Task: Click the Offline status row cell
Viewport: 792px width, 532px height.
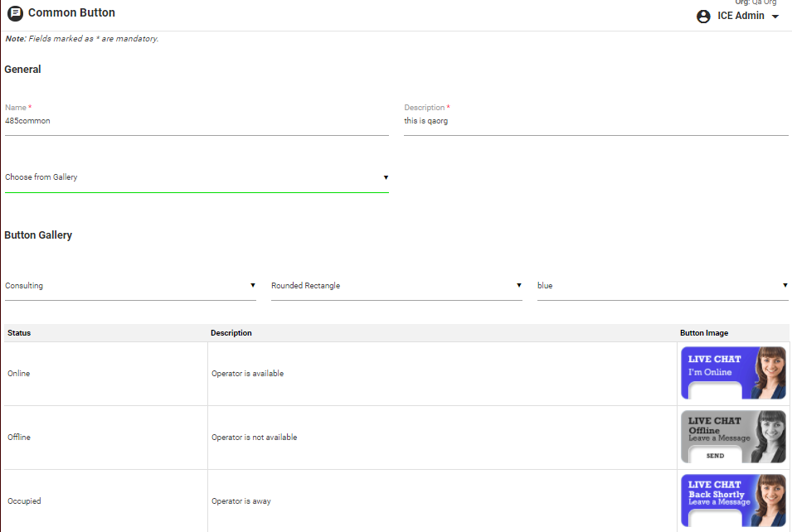Action: click(19, 438)
